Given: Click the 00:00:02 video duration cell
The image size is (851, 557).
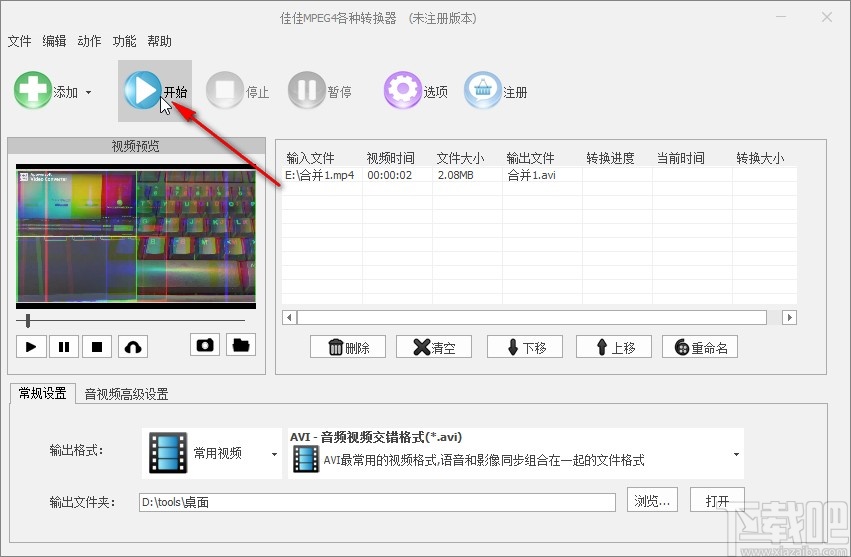Looking at the screenshot, I should (390, 175).
